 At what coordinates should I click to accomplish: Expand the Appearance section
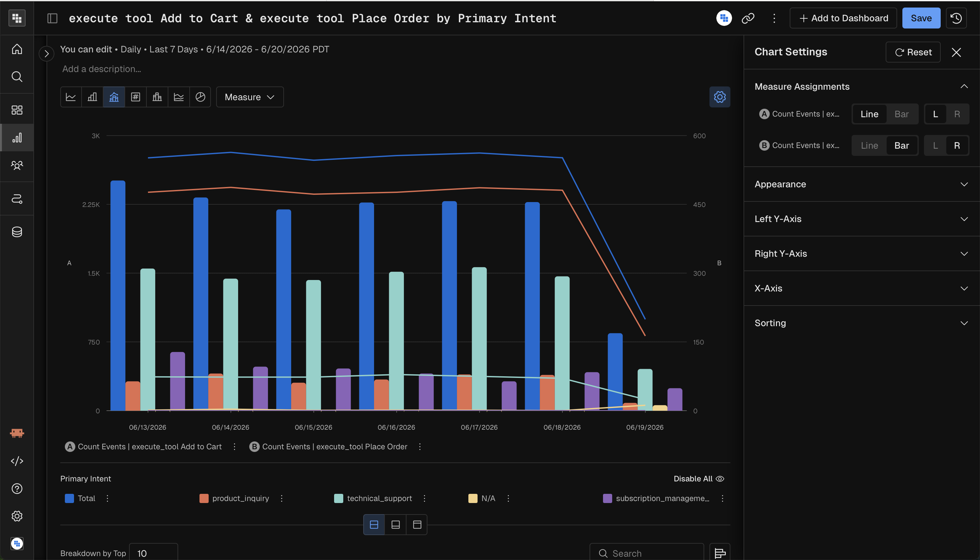pos(861,184)
